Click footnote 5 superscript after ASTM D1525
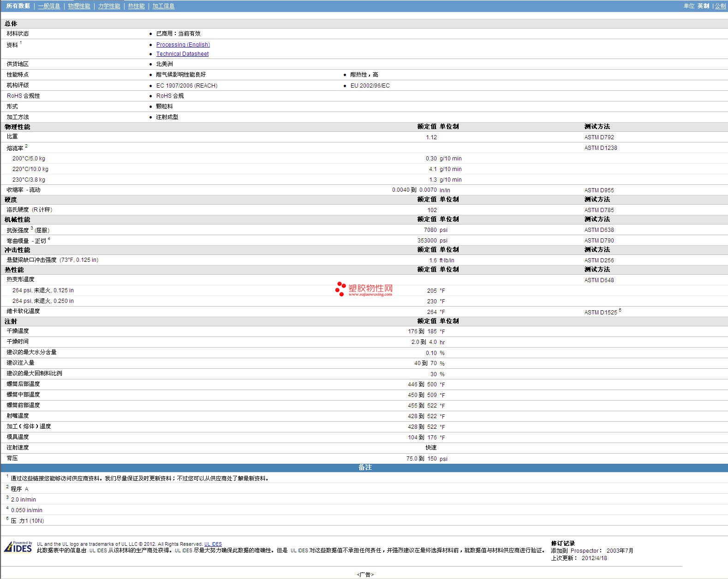The height and width of the screenshot is (579, 728). (x=620, y=310)
